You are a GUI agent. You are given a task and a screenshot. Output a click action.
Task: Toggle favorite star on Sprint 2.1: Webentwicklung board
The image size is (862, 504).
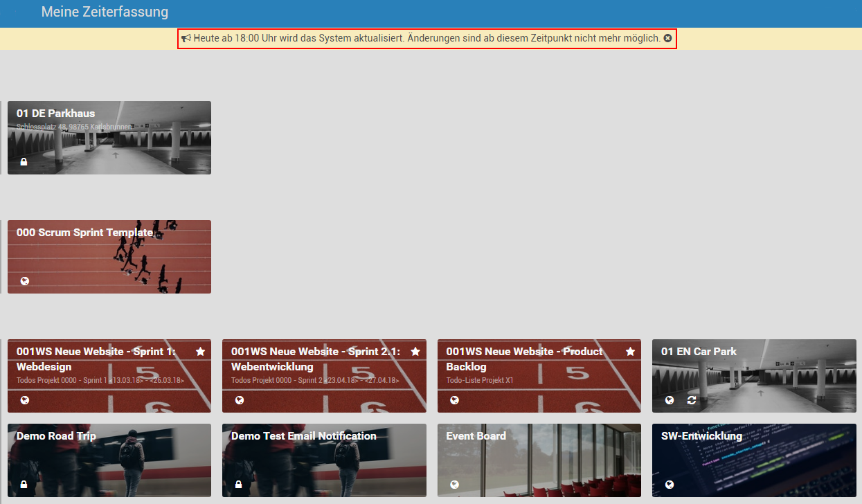415,352
